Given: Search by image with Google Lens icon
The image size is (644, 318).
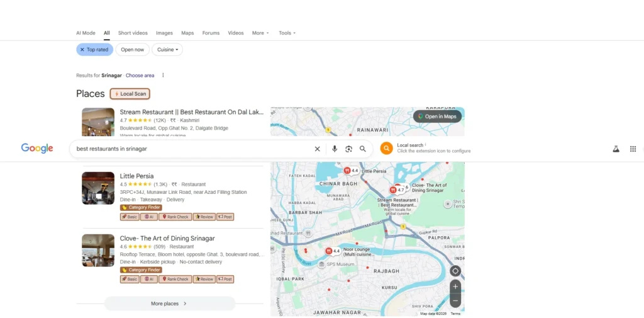Looking at the screenshot, I should point(348,149).
